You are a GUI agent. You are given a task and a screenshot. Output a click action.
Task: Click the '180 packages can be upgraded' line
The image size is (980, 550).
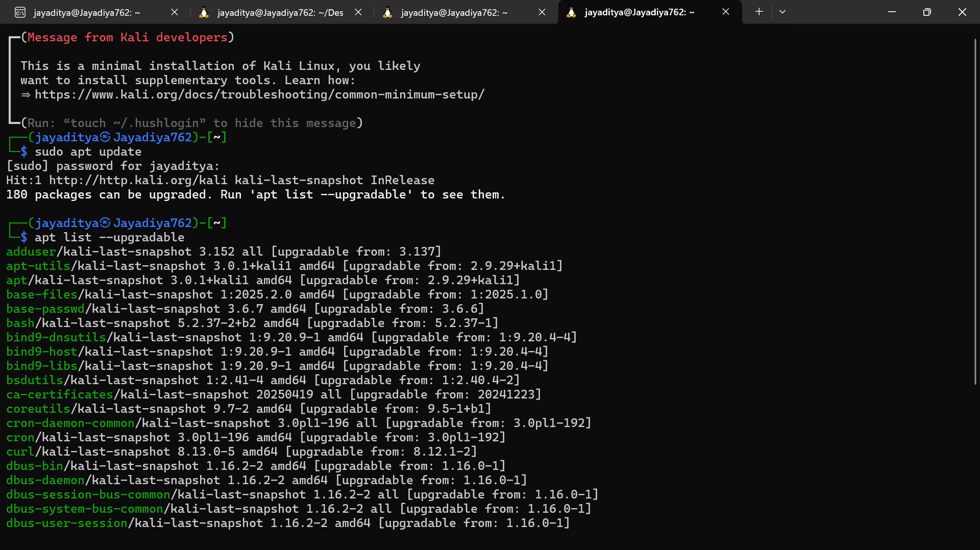click(x=255, y=195)
